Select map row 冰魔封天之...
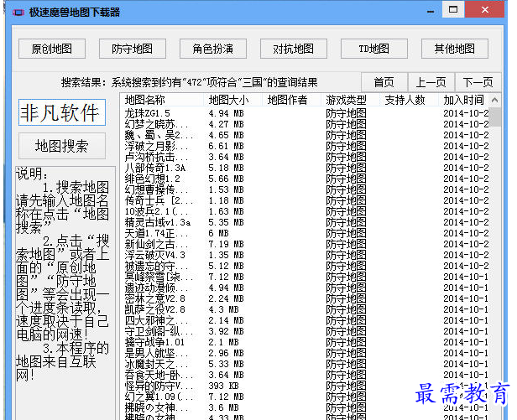 point(306,364)
